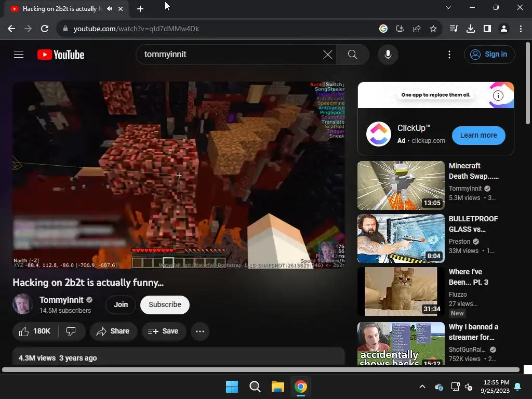532x399 pixels.
Task: Open File Explorer from taskbar
Action: tap(277, 387)
